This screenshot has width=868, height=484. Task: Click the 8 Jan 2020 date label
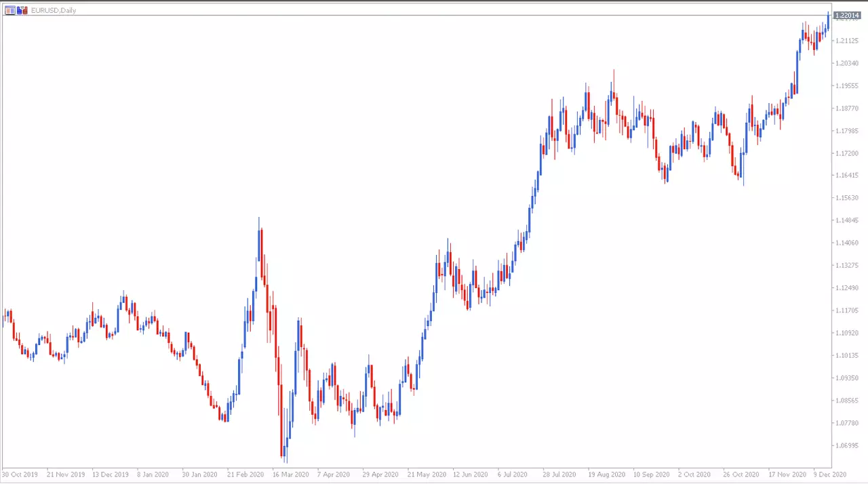coord(153,475)
